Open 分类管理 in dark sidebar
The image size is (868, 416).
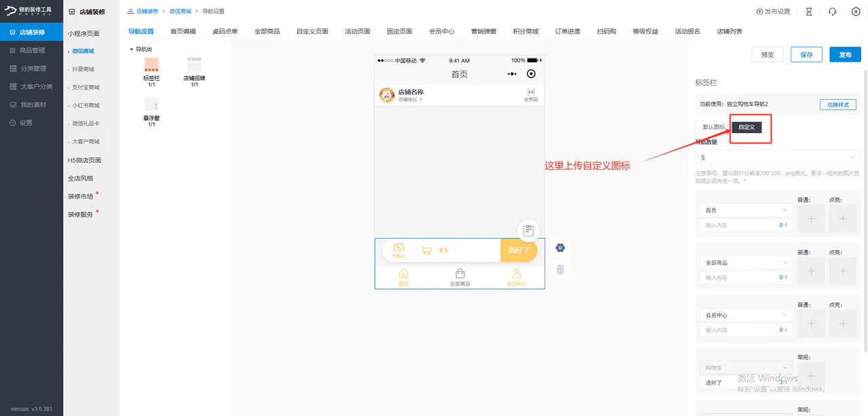32,69
